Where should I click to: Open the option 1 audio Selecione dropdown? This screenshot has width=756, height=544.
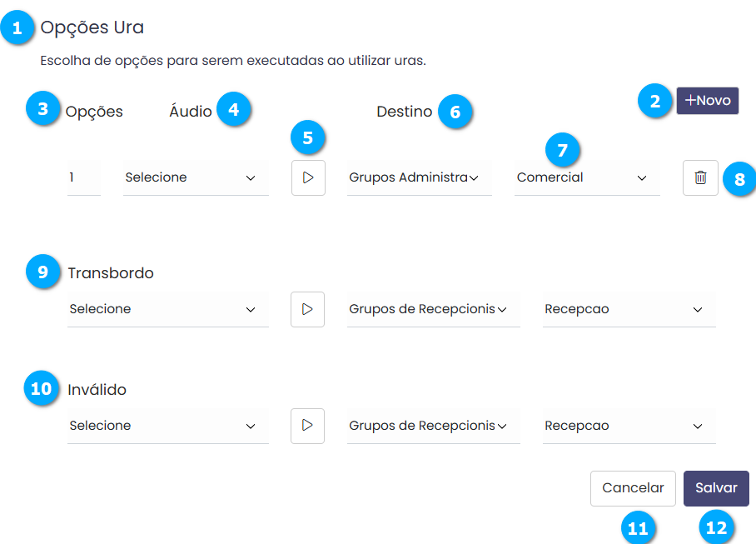[196, 177]
